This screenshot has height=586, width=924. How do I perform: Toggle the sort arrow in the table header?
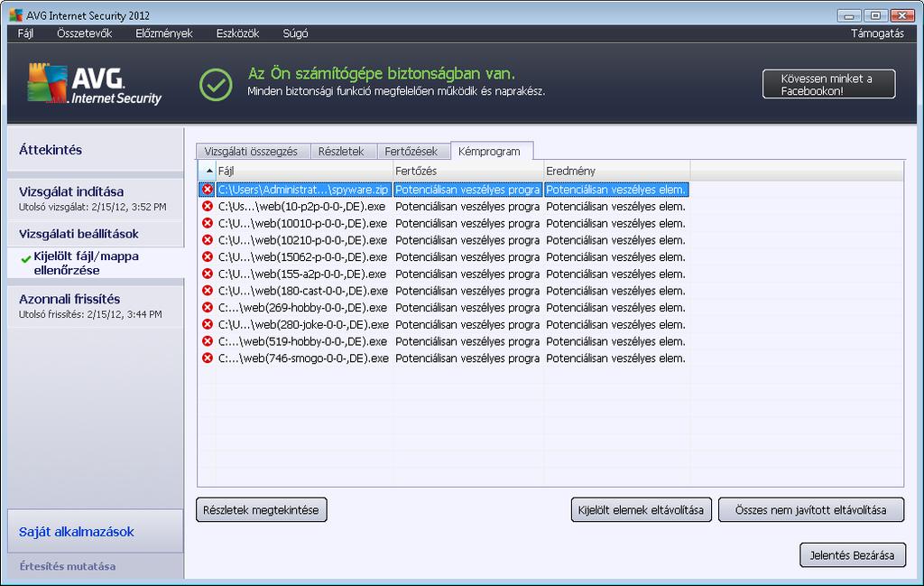[209, 171]
